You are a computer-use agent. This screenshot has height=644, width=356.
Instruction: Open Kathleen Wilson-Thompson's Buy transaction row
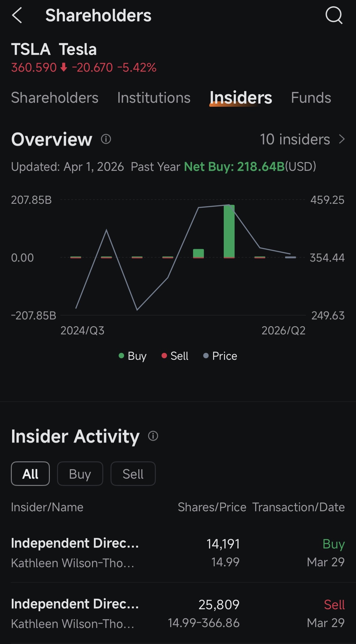pos(178,553)
